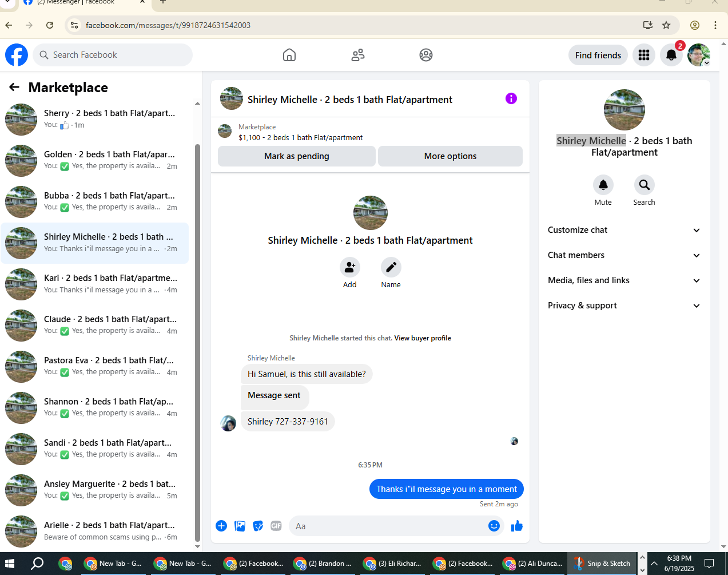Viewport: 728px width, 575px height.
Task: Open the taskbar search icon
Action: tap(37, 564)
